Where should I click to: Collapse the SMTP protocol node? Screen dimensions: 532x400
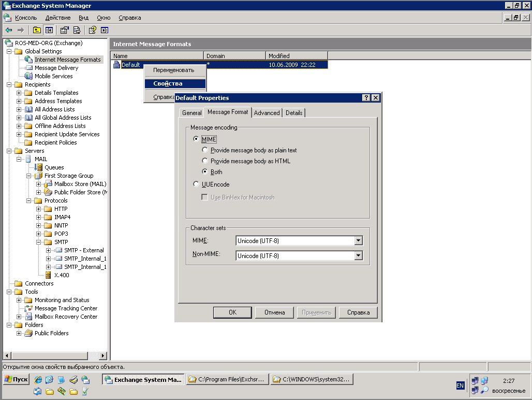pos(39,242)
